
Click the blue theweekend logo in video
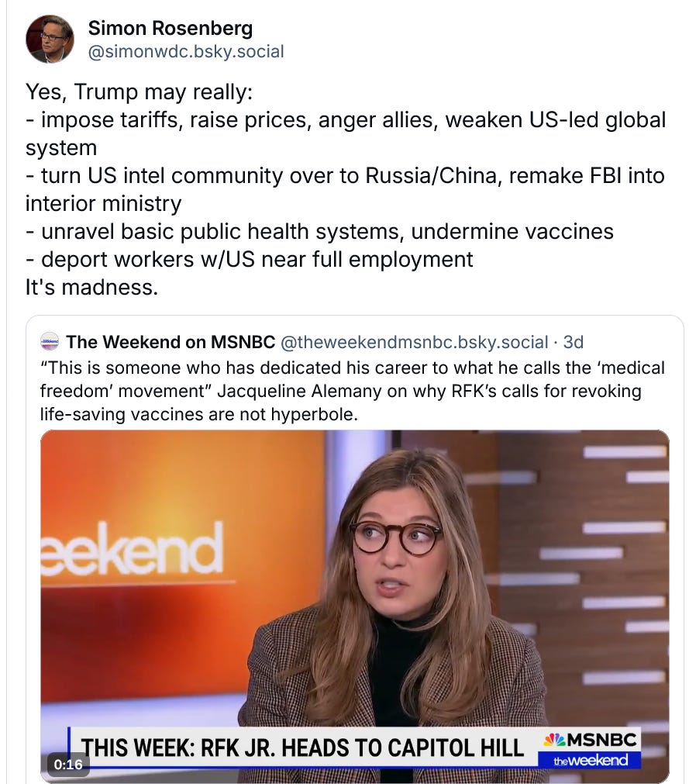[590, 761]
